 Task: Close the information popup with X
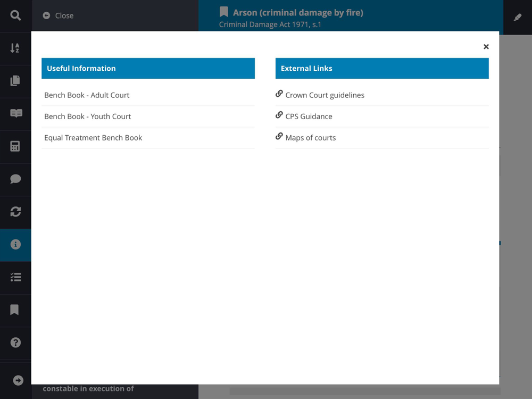(x=486, y=47)
